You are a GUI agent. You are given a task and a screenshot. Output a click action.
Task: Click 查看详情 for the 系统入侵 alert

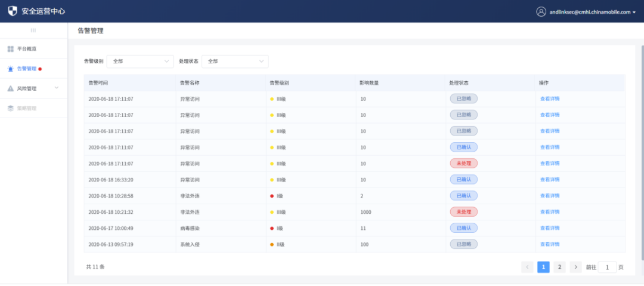pyautogui.click(x=550, y=244)
